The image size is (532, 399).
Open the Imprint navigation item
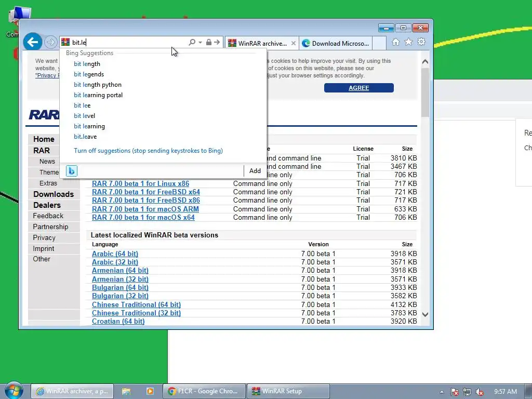[44, 248]
